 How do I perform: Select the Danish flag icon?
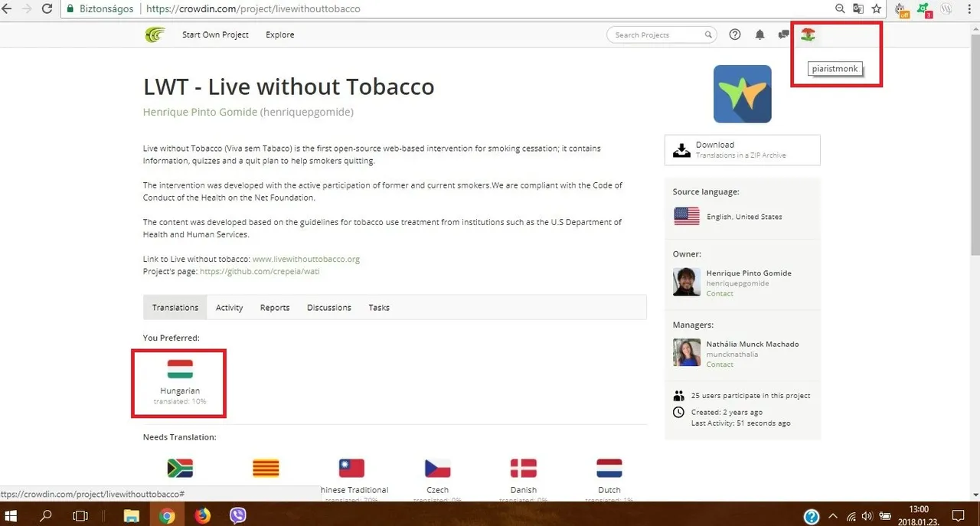pos(524,469)
